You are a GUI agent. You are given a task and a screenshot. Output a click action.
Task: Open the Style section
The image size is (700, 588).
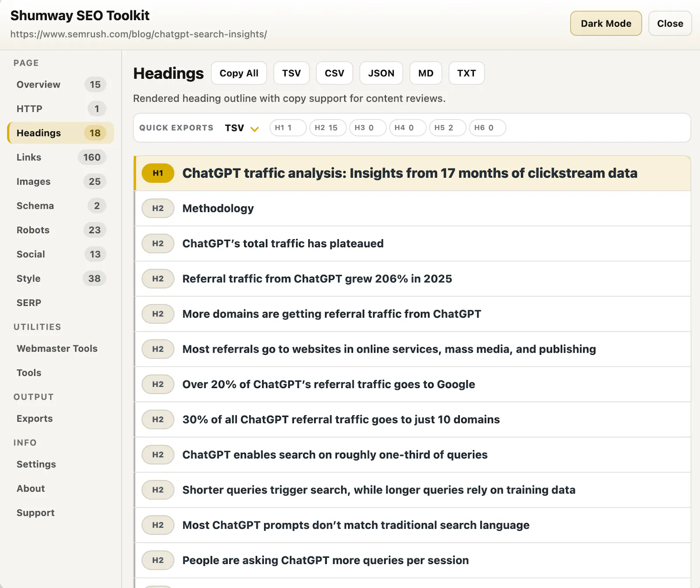pyautogui.click(x=61, y=279)
